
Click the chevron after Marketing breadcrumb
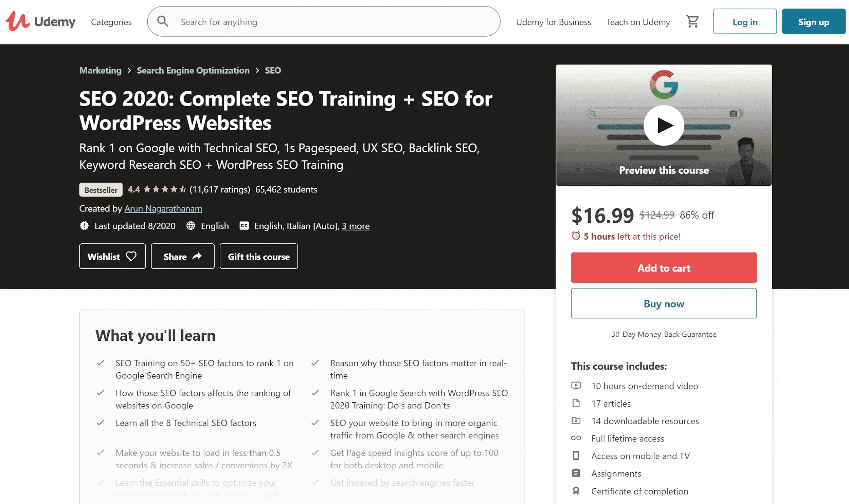pos(129,70)
